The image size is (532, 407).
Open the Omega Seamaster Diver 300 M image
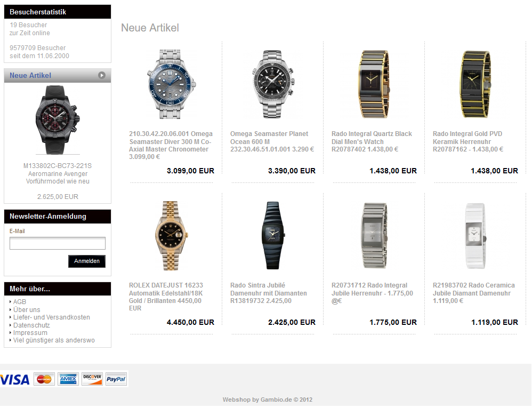[171, 84]
